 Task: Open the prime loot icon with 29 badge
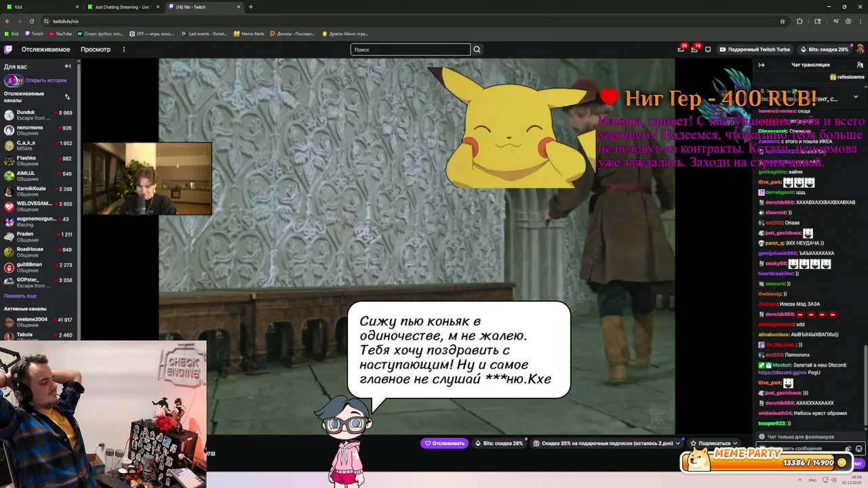pos(681,49)
